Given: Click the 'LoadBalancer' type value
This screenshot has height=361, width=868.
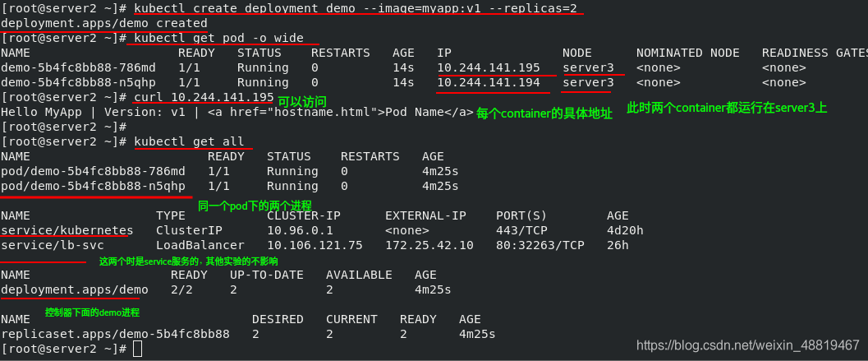Looking at the screenshot, I should point(200,245).
